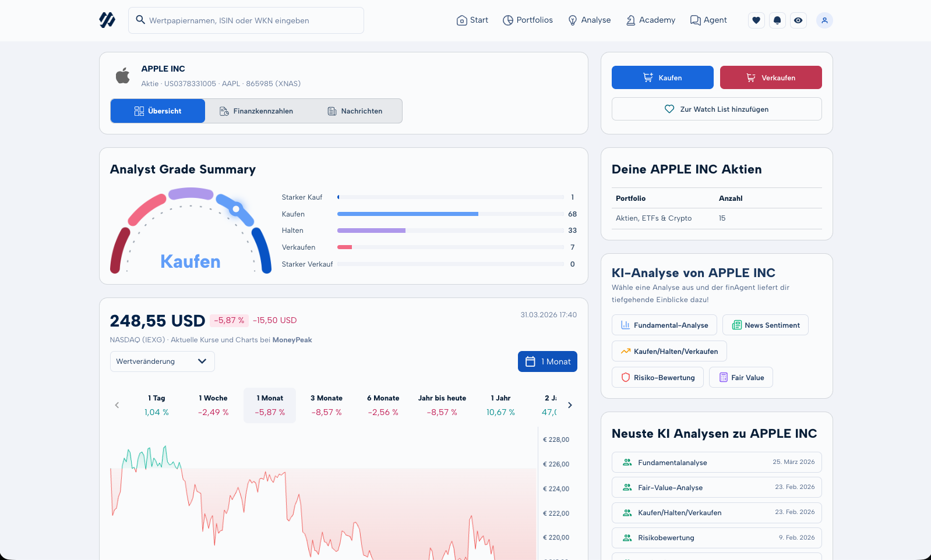Open user profile avatar icon
931x560 pixels.
click(x=824, y=20)
